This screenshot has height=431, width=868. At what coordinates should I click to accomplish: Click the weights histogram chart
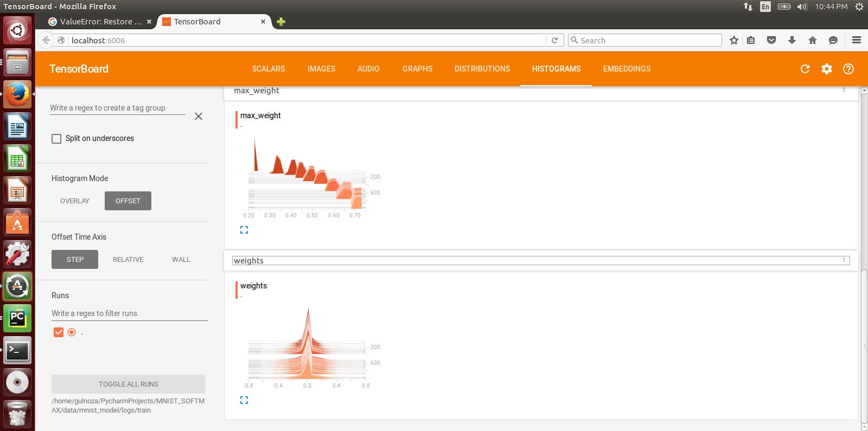(x=311, y=348)
